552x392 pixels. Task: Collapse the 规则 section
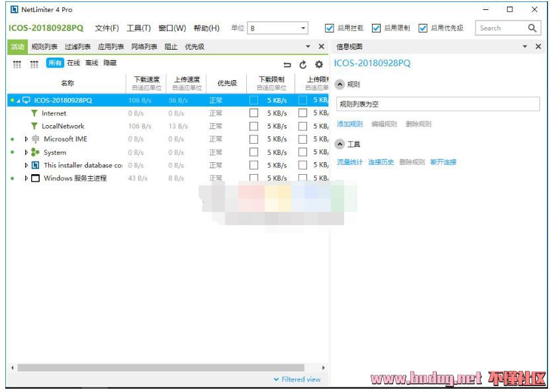pos(340,84)
